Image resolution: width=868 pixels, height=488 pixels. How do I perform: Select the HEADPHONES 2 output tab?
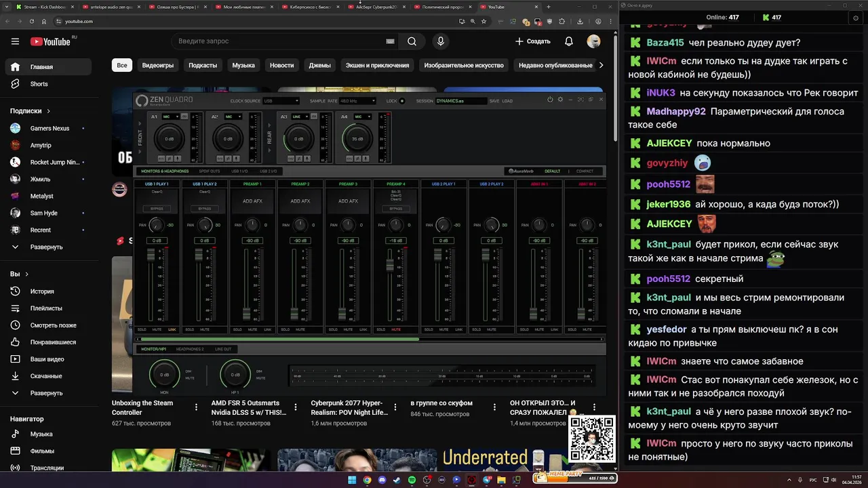190,349
